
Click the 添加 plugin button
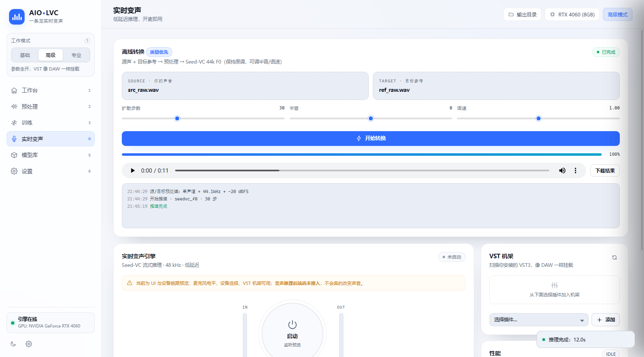[606, 320]
